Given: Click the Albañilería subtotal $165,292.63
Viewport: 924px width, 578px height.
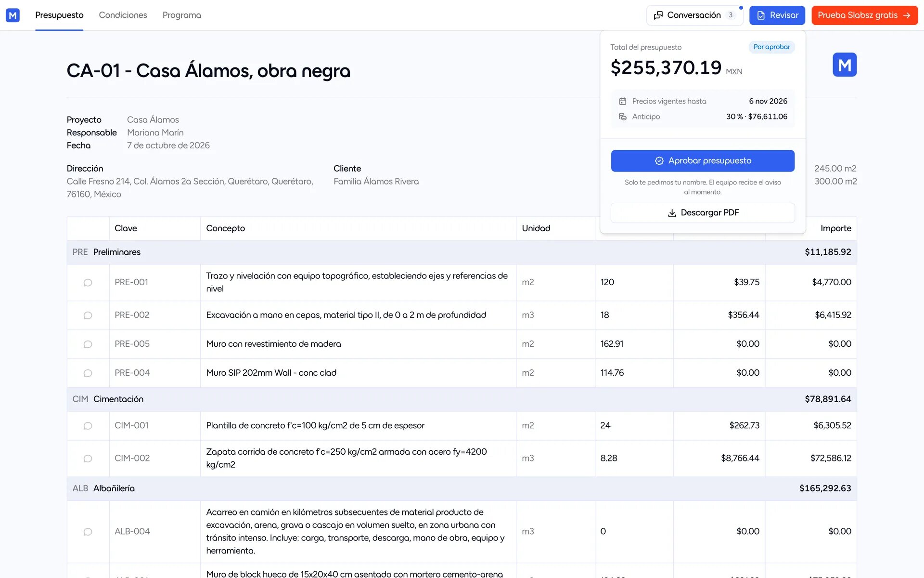Looking at the screenshot, I should tap(825, 488).
